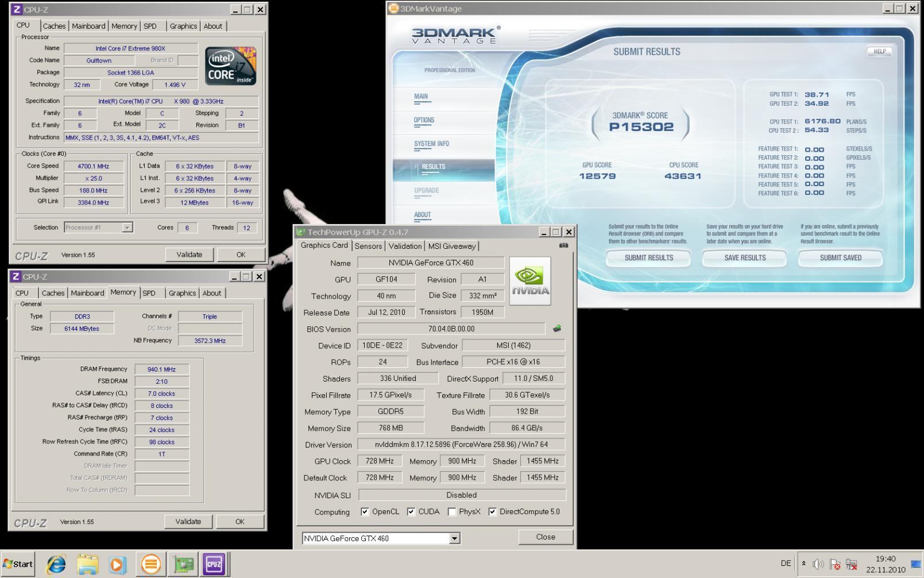924x578 pixels.
Task: Open the Validation tab in GPU-Z
Action: (405, 246)
